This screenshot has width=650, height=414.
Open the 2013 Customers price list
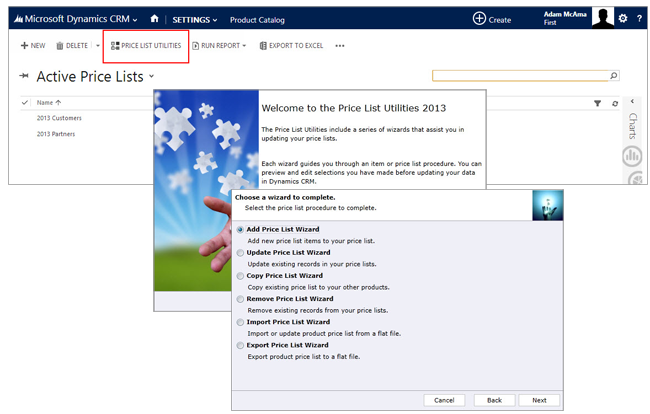click(59, 118)
